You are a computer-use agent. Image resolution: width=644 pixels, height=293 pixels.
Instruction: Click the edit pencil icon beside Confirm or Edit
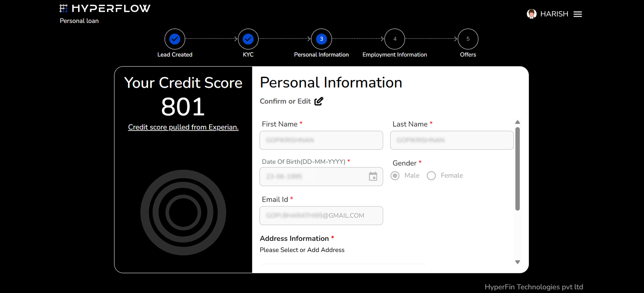(x=319, y=101)
